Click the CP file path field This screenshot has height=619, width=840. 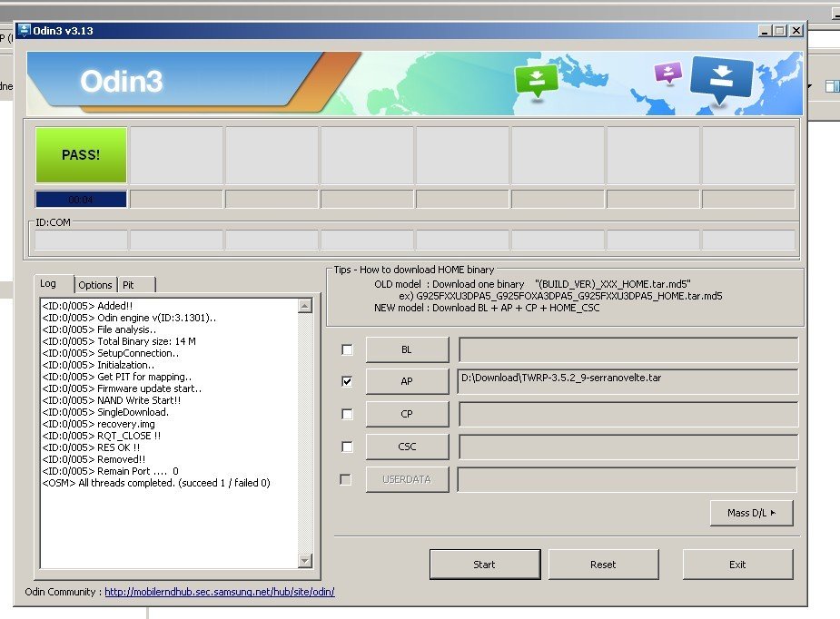click(x=628, y=414)
